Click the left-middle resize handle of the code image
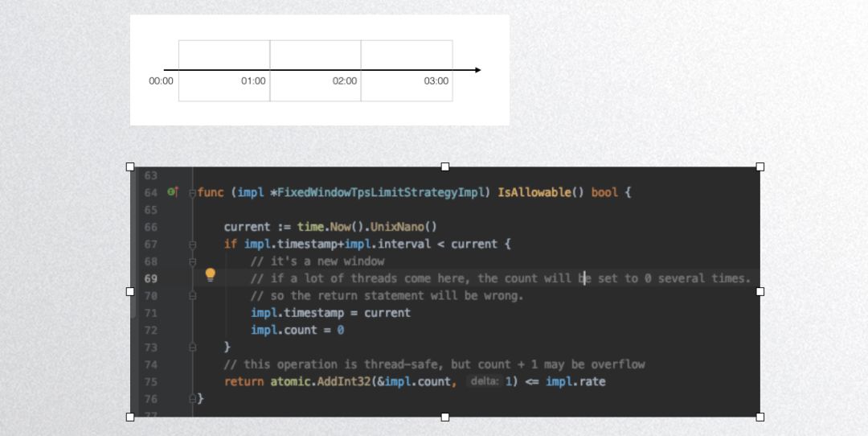868x436 pixels. point(130,291)
